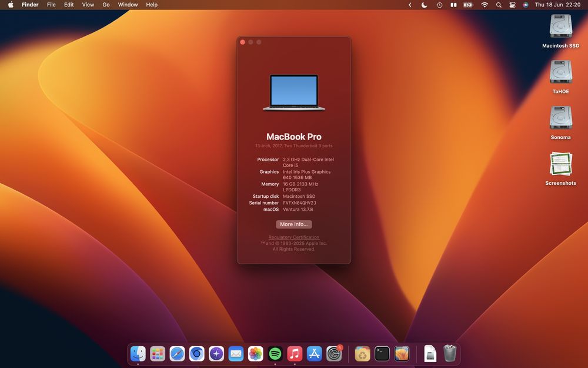Open App Store from the Dock

314,354
